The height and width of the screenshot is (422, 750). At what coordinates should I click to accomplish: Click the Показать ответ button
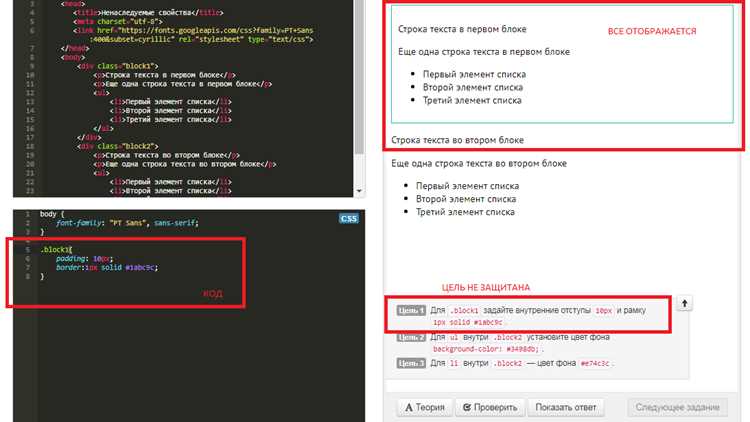(566, 408)
